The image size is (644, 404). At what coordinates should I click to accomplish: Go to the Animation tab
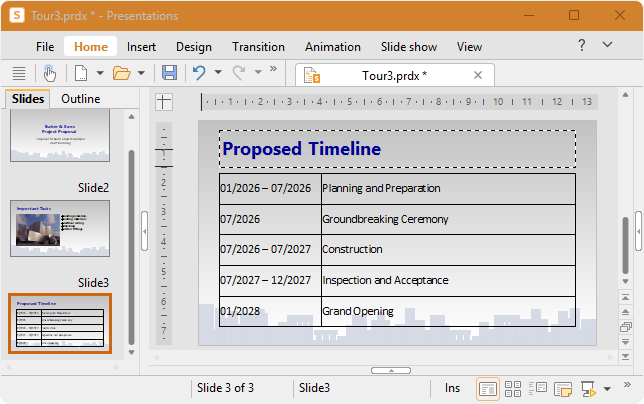(333, 47)
